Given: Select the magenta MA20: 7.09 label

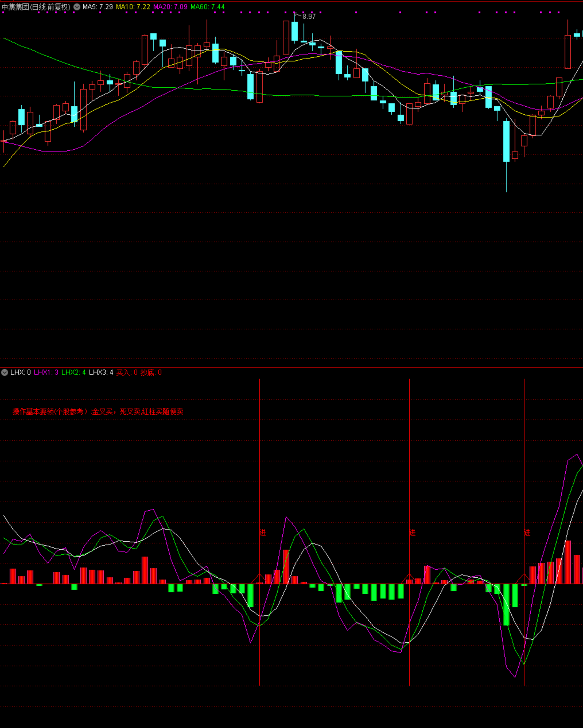Looking at the screenshot, I should [x=171, y=7].
